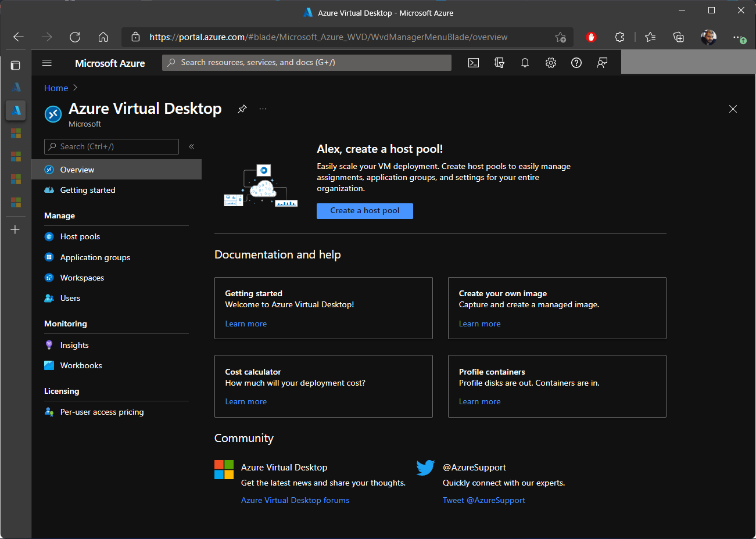Click Learn more under Cost calculator
The width and height of the screenshot is (756, 539).
(x=246, y=401)
